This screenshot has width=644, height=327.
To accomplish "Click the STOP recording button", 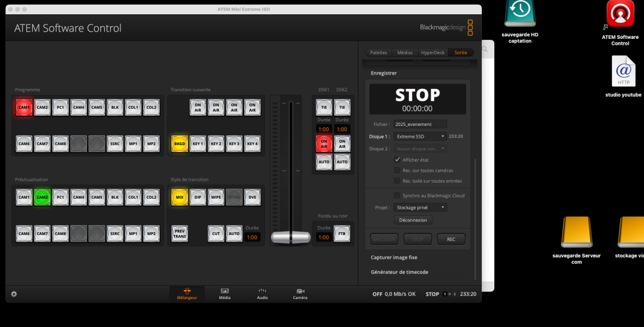I will pos(417,239).
